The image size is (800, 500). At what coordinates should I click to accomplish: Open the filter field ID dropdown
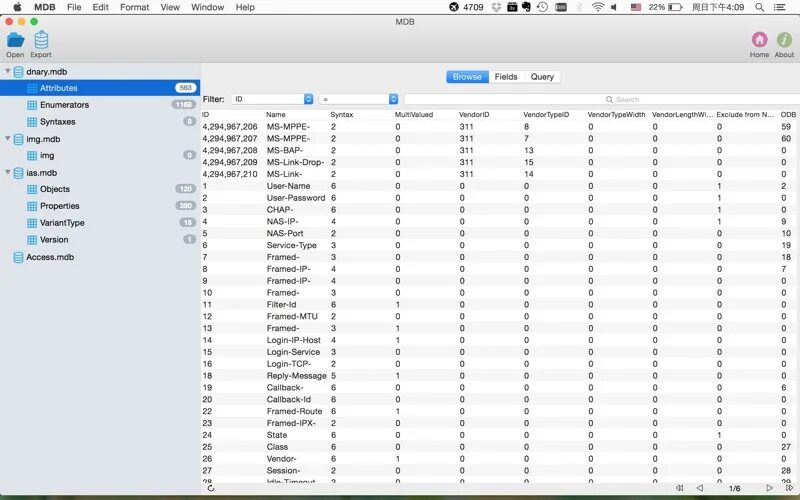272,99
